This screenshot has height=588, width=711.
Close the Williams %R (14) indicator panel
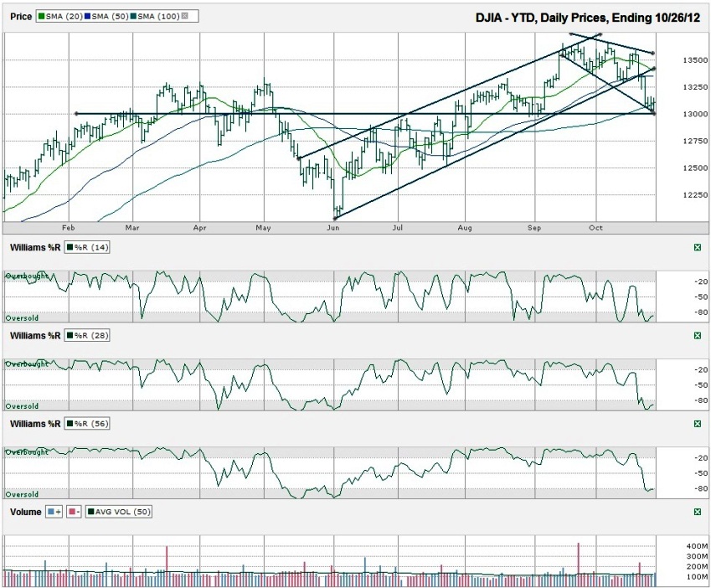click(x=698, y=248)
